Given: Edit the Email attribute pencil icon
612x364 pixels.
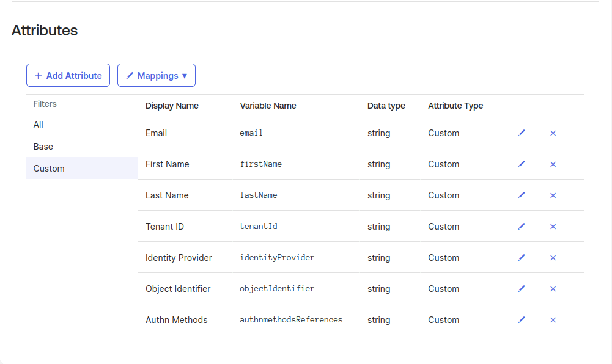Looking at the screenshot, I should tap(522, 133).
